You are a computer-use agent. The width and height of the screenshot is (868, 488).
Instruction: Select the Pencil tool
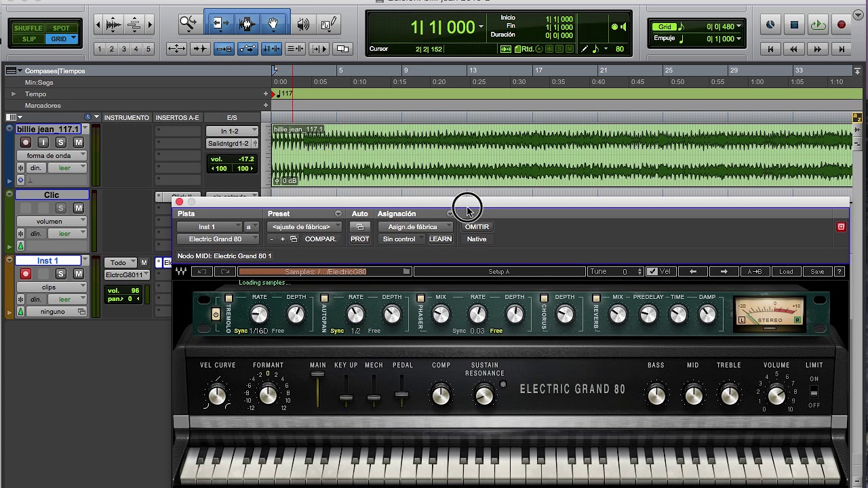point(328,25)
